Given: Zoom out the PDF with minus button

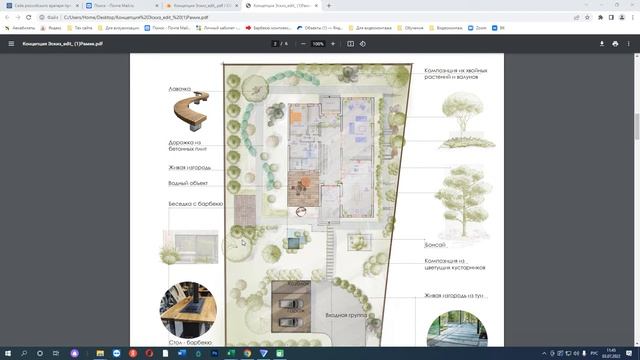Looking at the screenshot, I should point(303,44).
